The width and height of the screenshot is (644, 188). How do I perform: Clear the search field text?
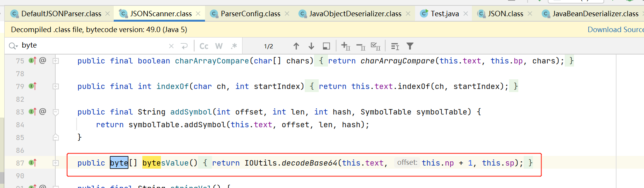tap(171, 46)
